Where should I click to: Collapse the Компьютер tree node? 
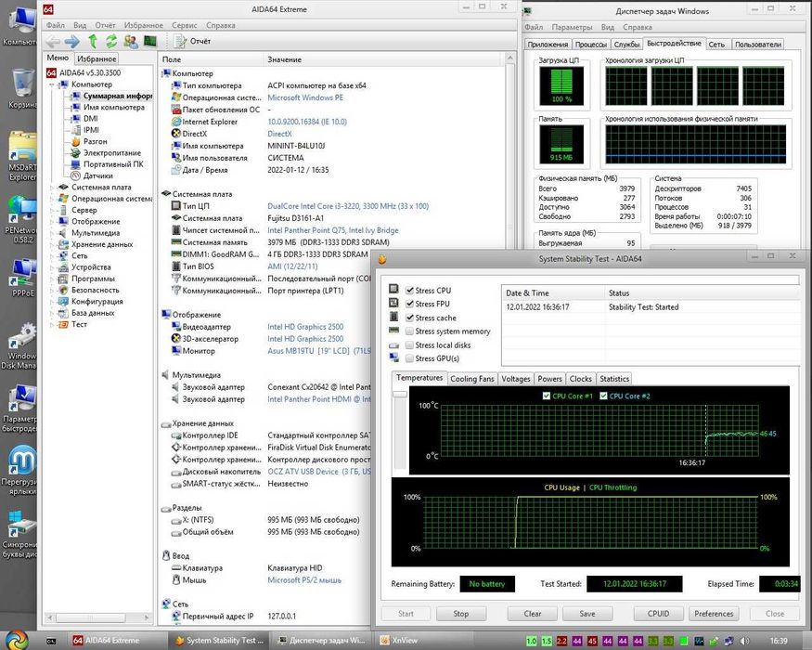tap(52, 84)
